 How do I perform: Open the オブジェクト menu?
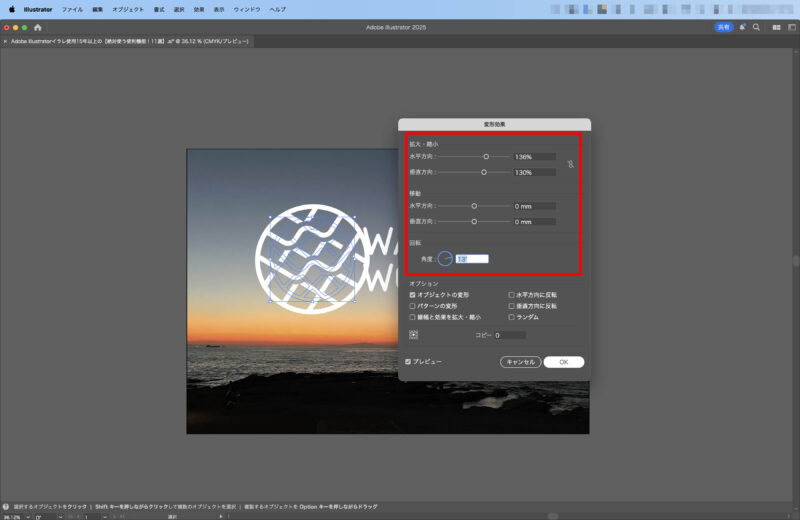[128, 8]
